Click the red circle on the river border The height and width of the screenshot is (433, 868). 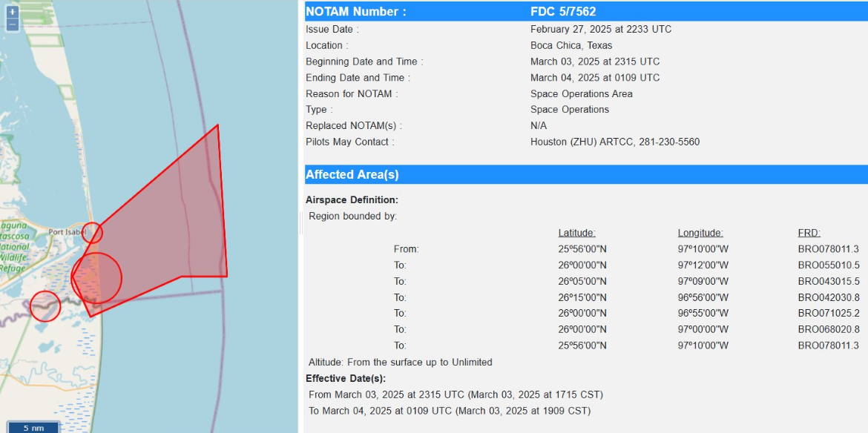45,305
